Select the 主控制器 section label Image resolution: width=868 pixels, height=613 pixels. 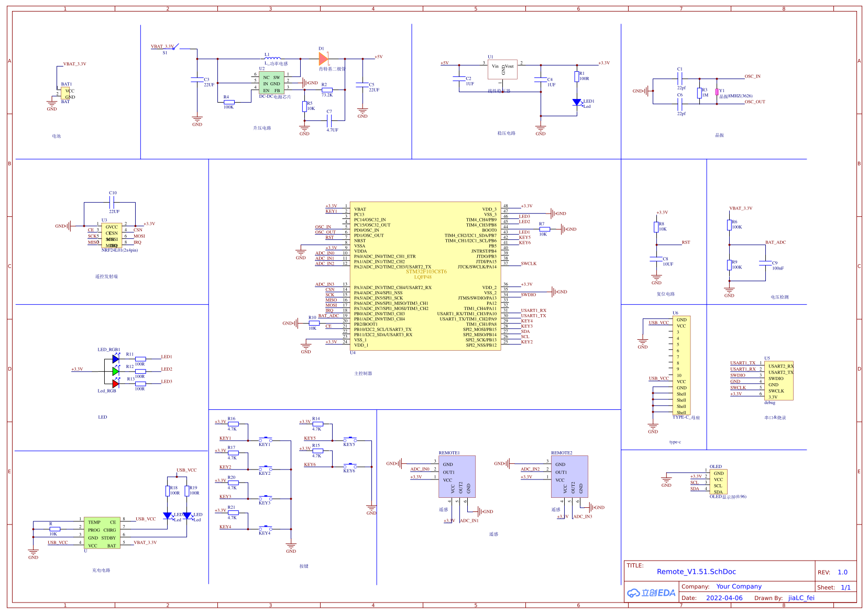pos(363,374)
